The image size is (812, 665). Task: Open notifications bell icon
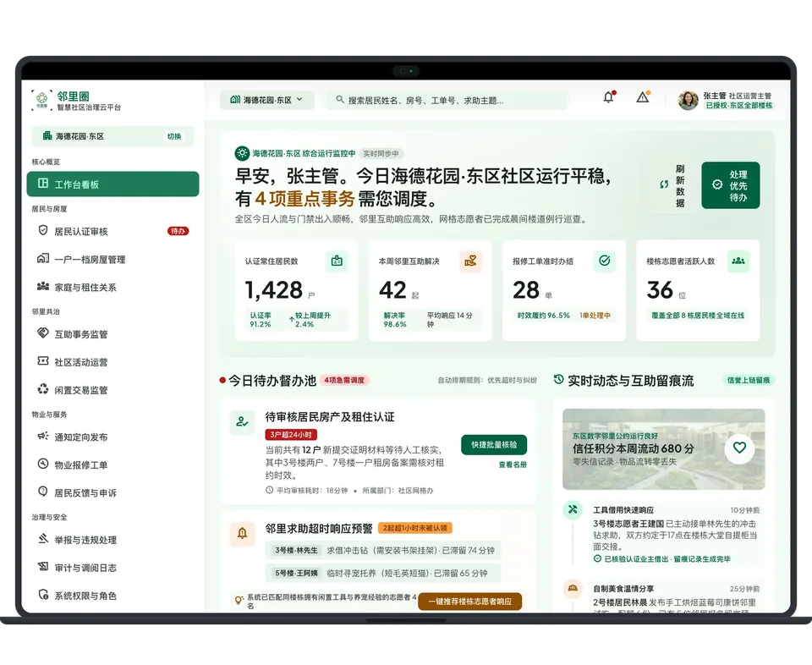pos(608,96)
